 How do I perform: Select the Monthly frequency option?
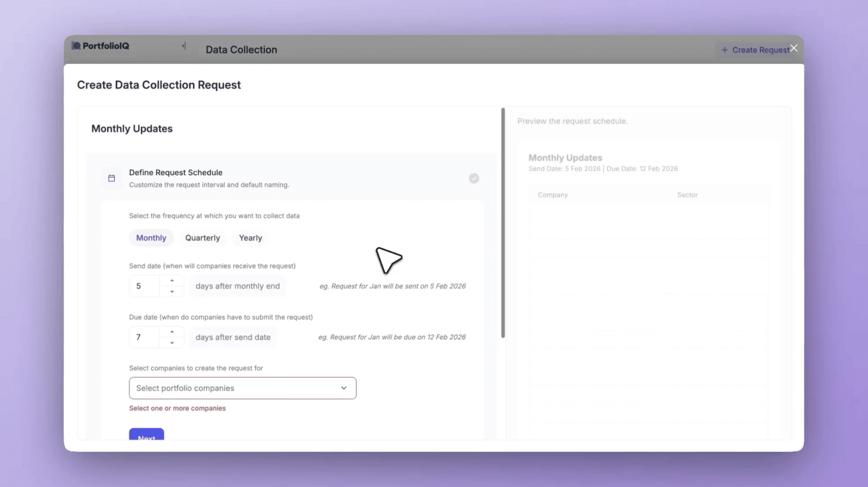(151, 238)
